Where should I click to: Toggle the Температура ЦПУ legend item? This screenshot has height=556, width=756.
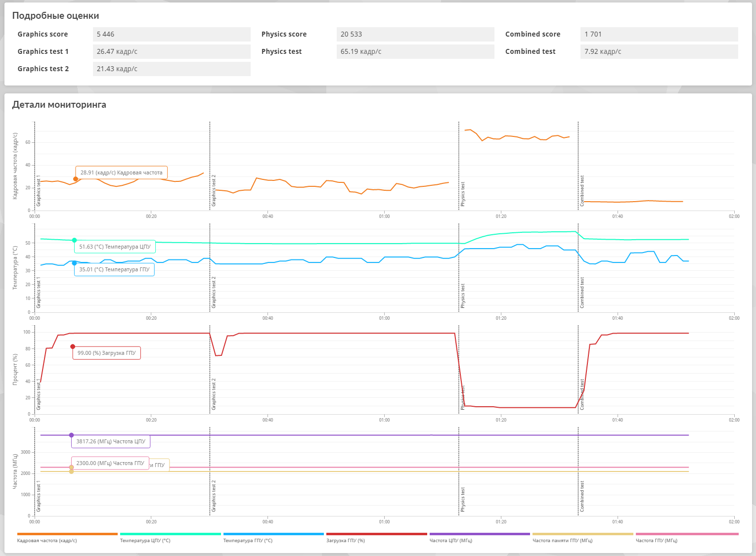click(170, 538)
